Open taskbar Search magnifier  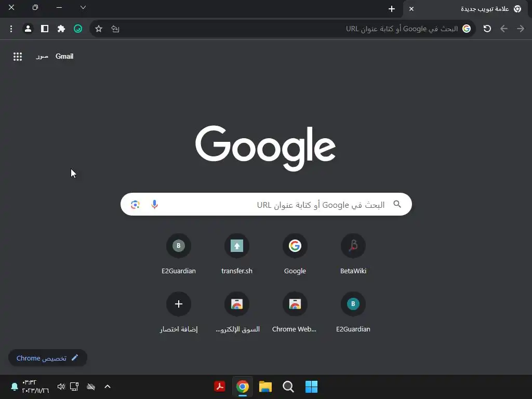tap(288, 387)
